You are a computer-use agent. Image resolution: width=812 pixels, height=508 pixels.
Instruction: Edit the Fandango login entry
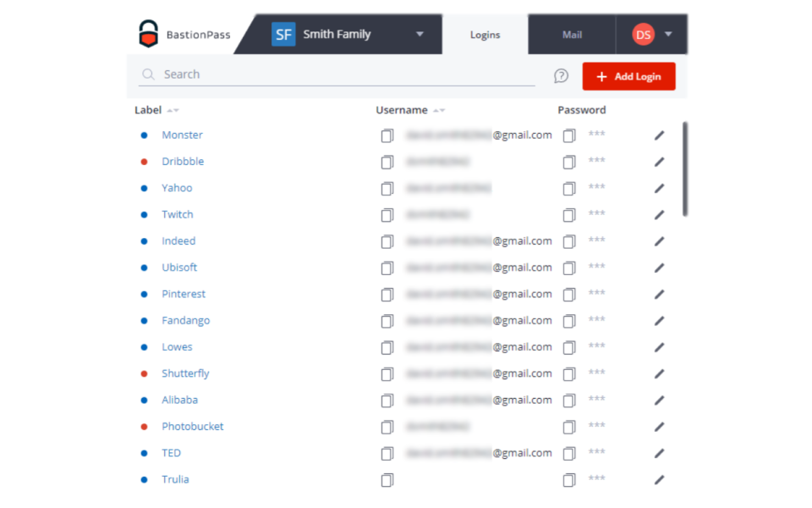pos(659,320)
